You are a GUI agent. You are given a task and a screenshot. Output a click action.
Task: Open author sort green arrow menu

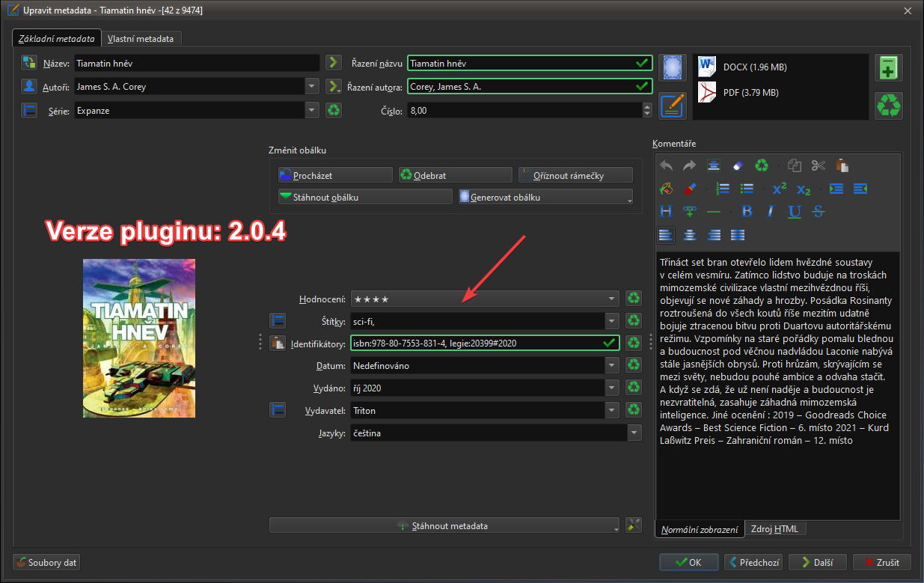[x=334, y=87]
